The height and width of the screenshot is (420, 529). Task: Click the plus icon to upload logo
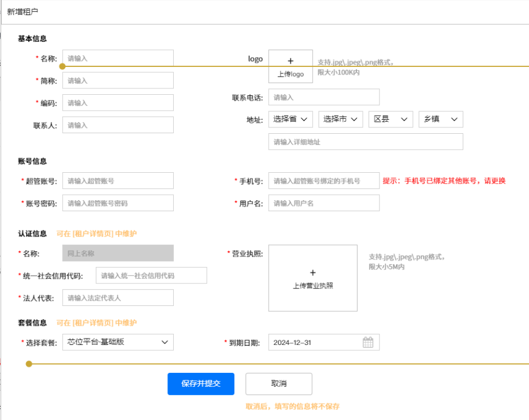point(291,61)
